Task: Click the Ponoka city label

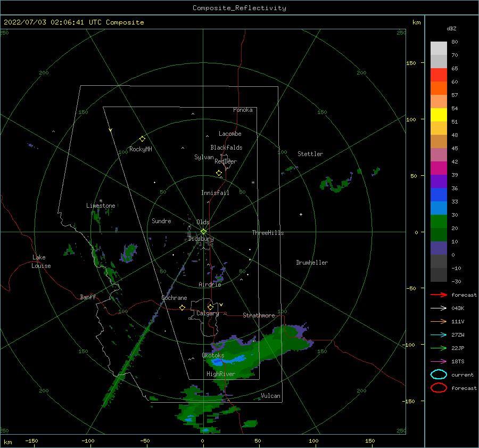Action: tap(243, 110)
